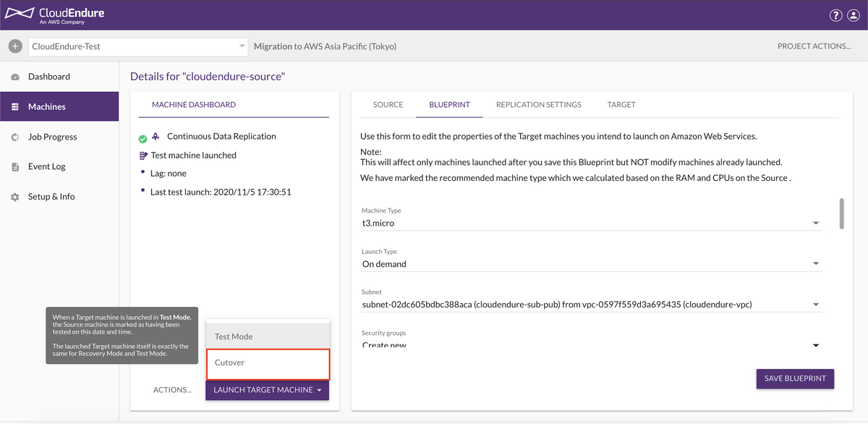Open the help question mark icon
This screenshot has height=424, width=868.
[x=835, y=15]
